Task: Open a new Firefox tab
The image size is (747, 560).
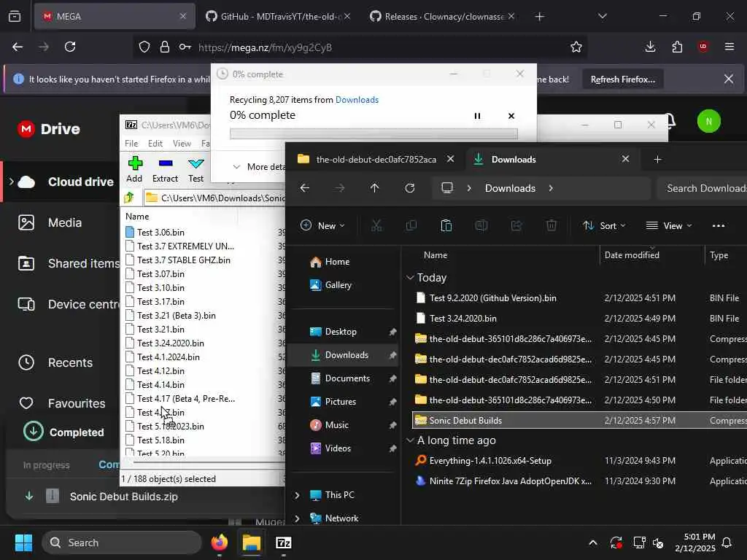Action: [x=539, y=17]
